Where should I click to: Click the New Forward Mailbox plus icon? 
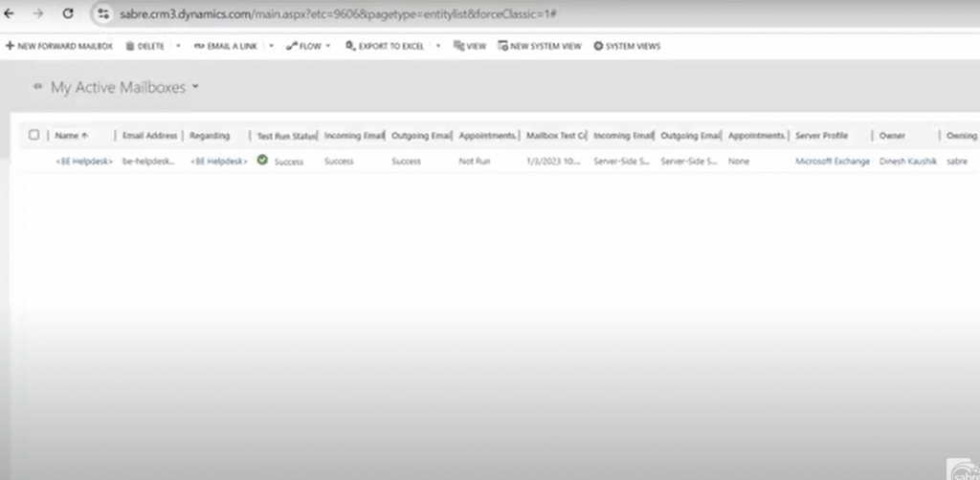(x=10, y=46)
